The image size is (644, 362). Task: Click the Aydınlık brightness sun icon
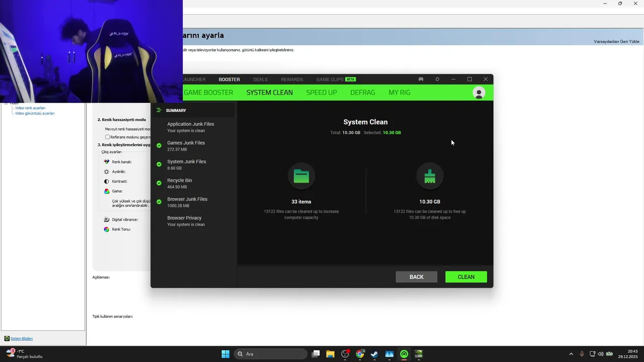point(107,171)
